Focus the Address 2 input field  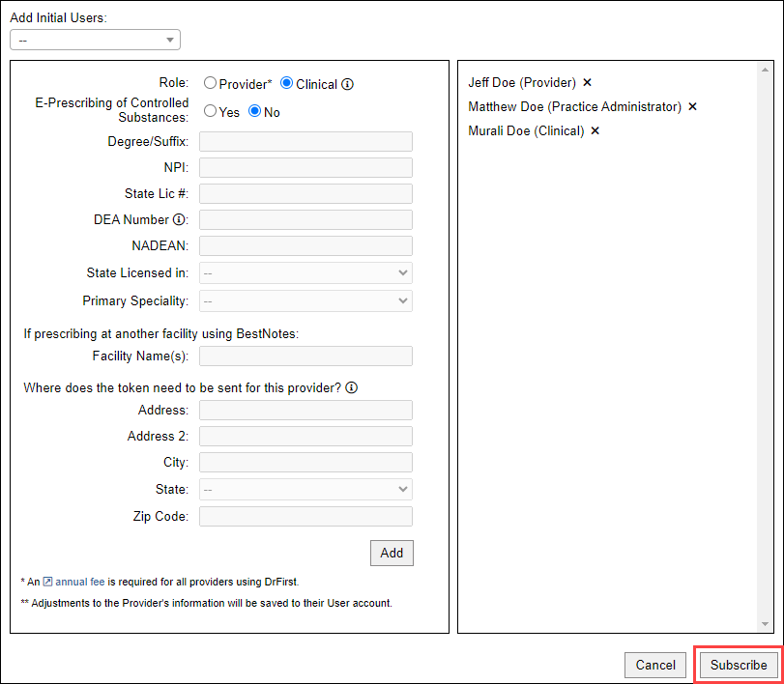pyautogui.click(x=306, y=436)
